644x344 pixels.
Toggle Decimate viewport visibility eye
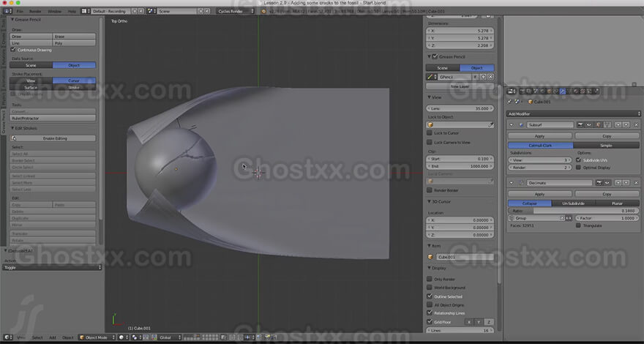coord(606,182)
